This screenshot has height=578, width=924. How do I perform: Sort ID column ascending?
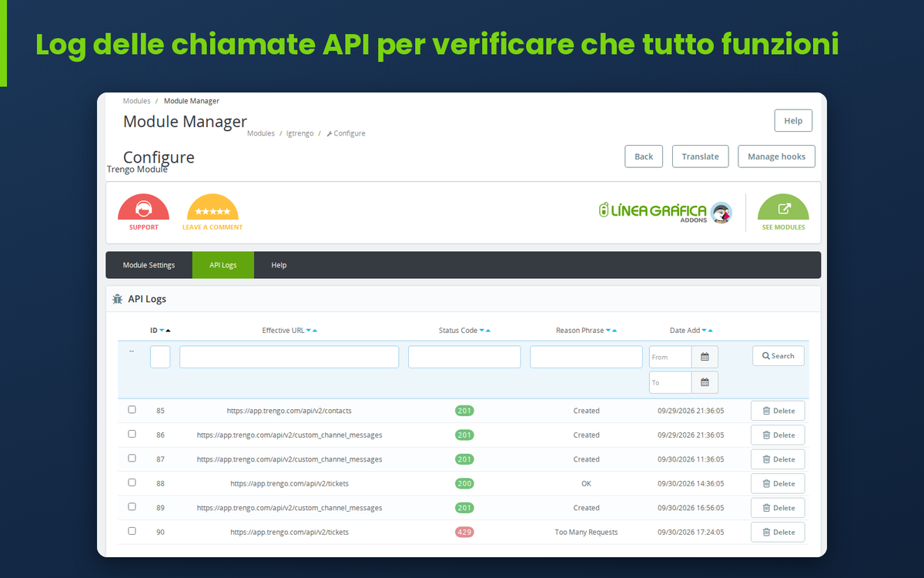pyautogui.click(x=168, y=331)
